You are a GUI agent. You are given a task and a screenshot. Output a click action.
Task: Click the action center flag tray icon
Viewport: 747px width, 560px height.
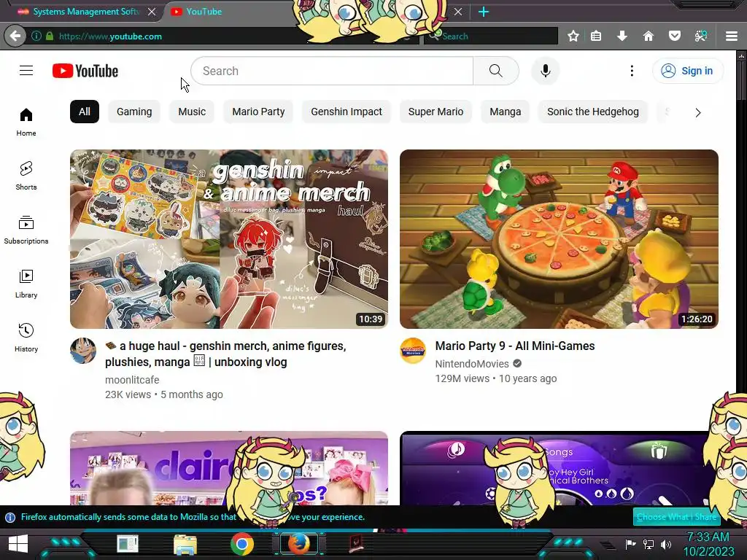(x=630, y=544)
